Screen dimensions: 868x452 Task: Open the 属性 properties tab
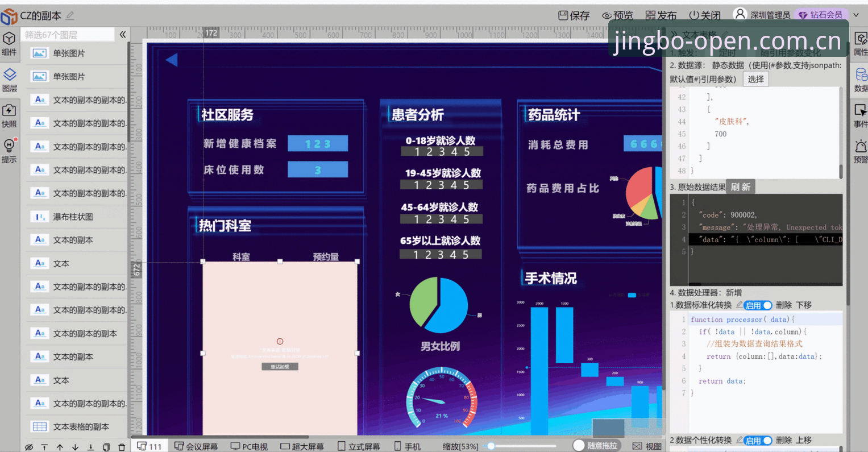[861, 44]
